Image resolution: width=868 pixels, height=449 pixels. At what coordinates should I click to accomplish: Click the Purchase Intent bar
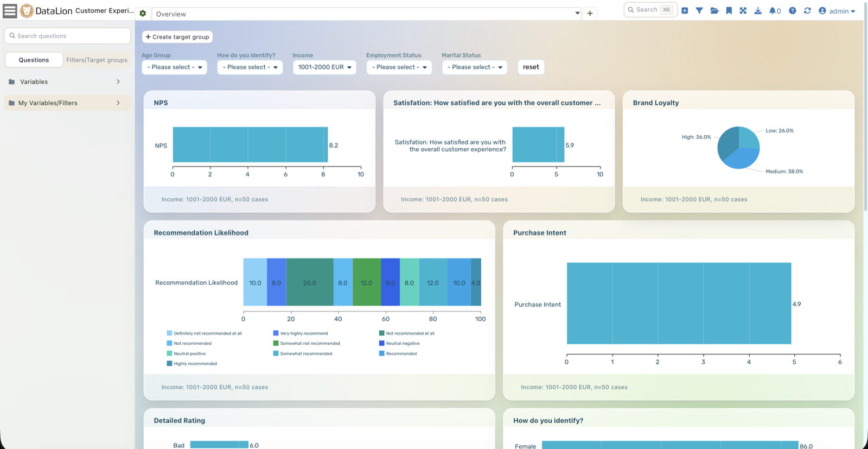pyautogui.click(x=679, y=303)
